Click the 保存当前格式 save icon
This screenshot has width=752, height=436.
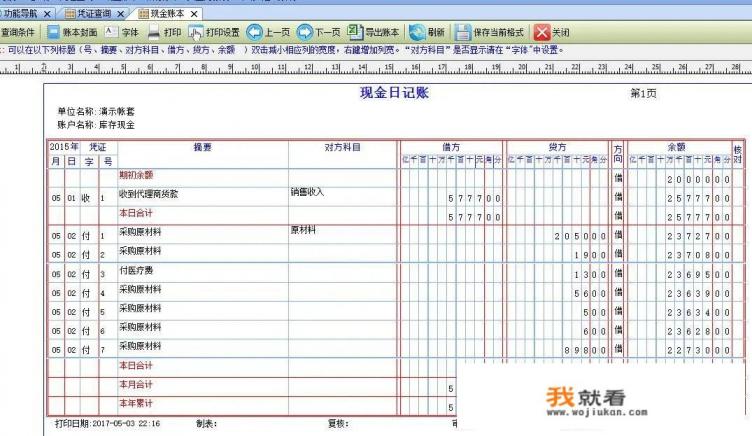[463, 32]
